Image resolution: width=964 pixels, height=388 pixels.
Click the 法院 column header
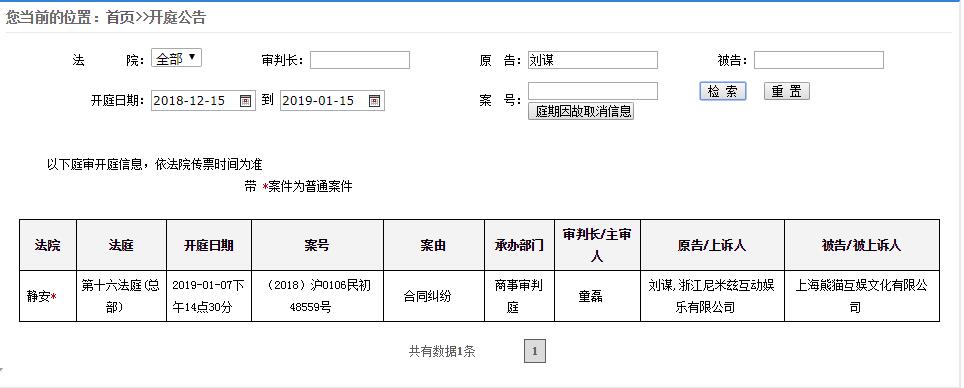point(48,245)
